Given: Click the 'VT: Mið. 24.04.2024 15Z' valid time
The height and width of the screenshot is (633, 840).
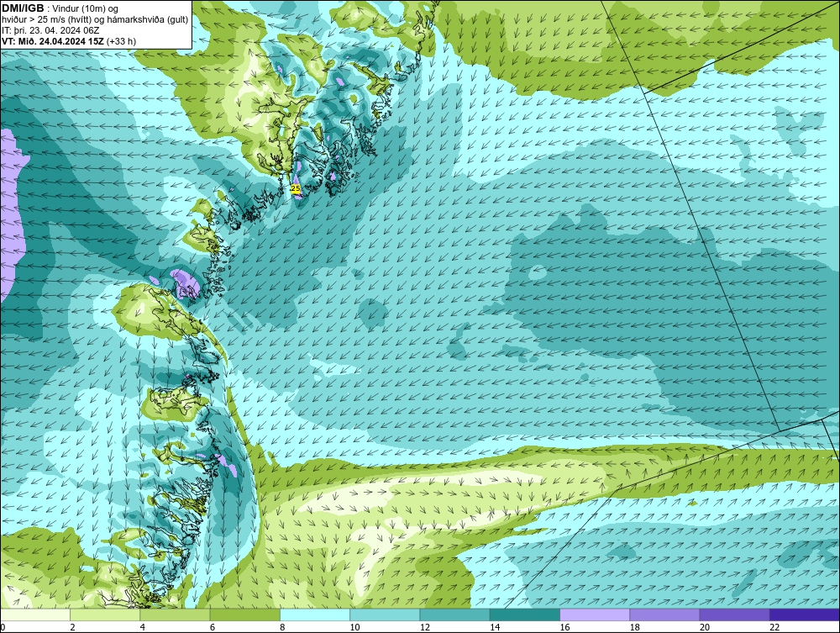Looking at the screenshot, I should pyautogui.click(x=53, y=41).
